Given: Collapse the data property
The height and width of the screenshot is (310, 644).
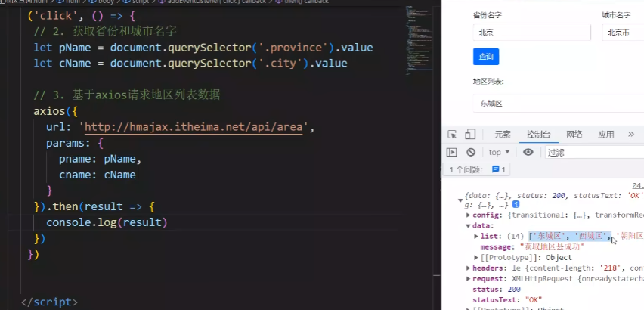Looking at the screenshot, I should tap(468, 226).
